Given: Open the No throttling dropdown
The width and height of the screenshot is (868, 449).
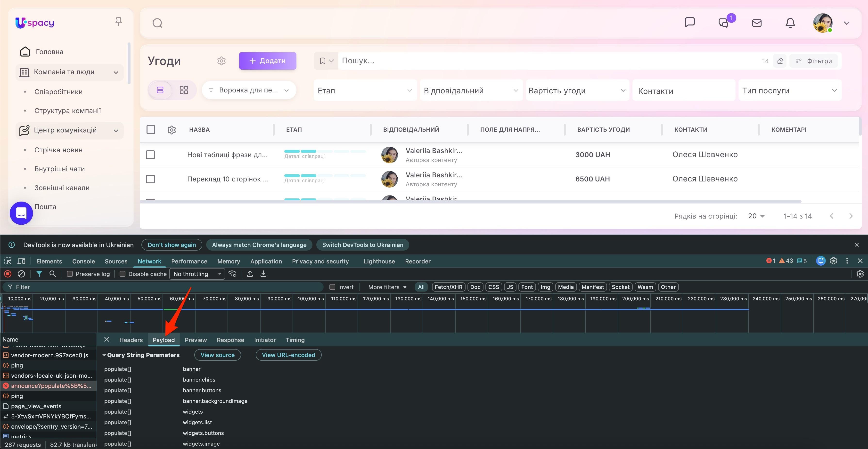Looking at the screenshot, I should (197, 274).
